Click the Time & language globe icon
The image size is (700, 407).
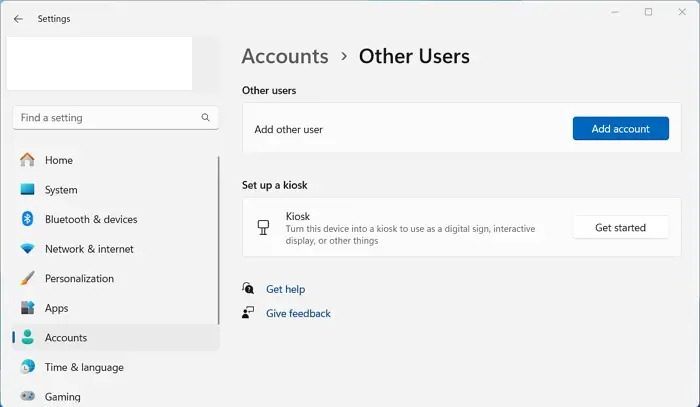[x=27, y=367]
